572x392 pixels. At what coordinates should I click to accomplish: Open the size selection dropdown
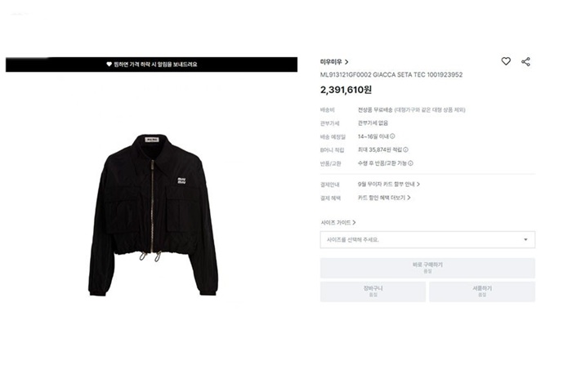tap(427, 239)
